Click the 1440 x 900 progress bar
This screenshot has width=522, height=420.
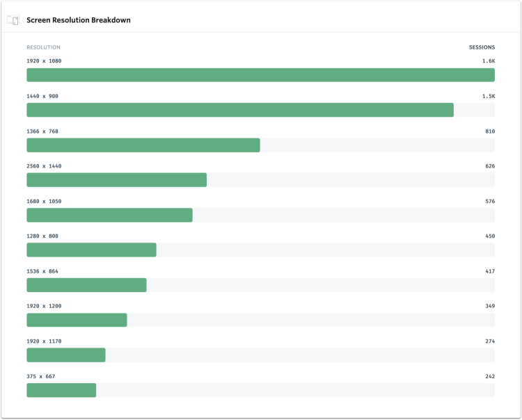261,110
